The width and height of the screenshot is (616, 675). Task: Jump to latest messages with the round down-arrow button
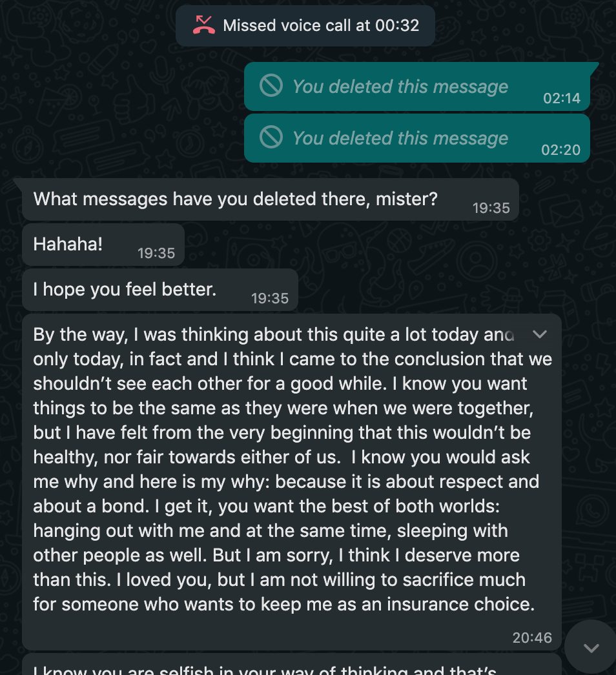[x=591, y=647]
